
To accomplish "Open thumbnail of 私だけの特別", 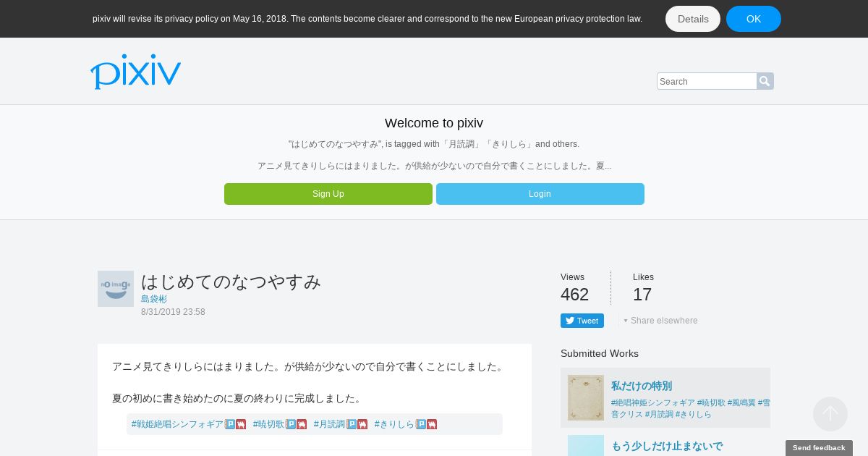I will (586, 397).
